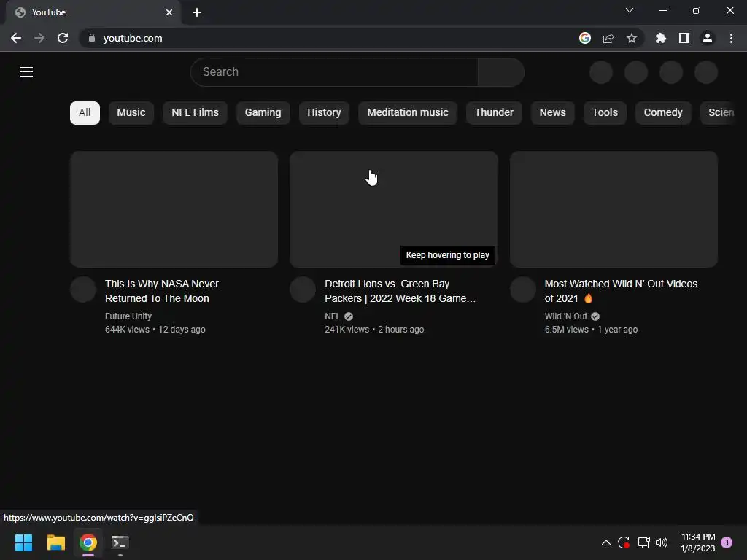
Task: Select the News filter chip
Action: point(553,113)
